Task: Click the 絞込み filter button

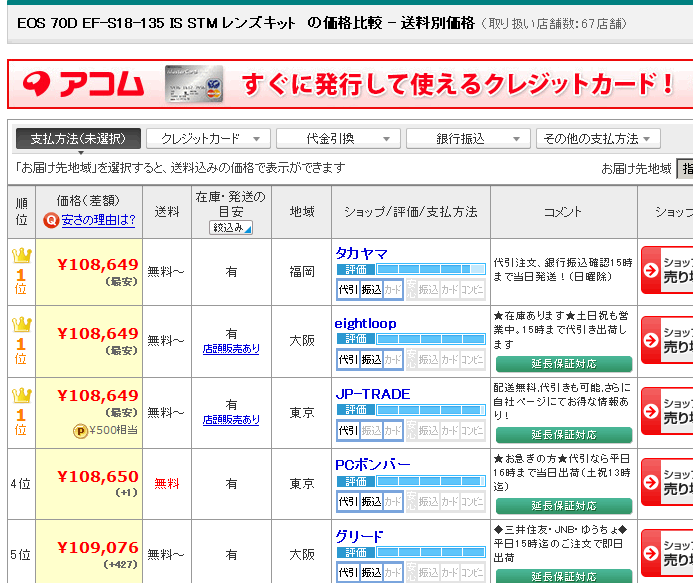Action: pyautogui.click(x=231, y=228)
